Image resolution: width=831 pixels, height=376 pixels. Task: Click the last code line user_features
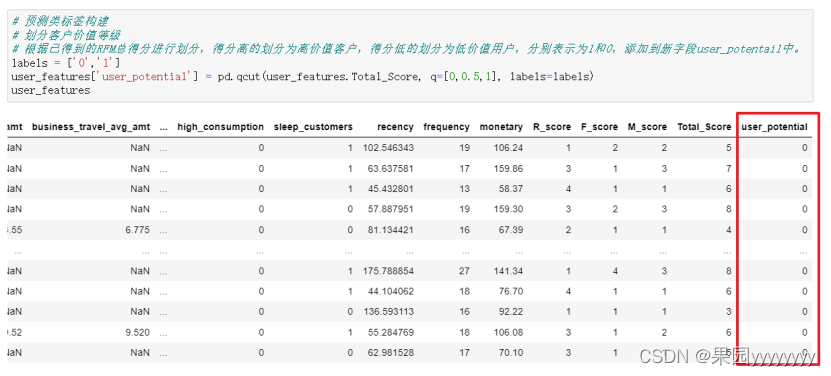[50, 91]
